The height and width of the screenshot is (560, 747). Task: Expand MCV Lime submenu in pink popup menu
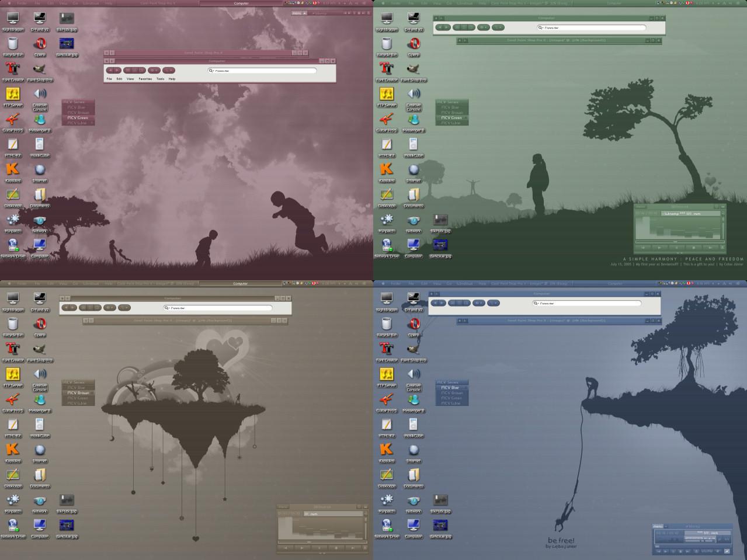tap(78, 123)
